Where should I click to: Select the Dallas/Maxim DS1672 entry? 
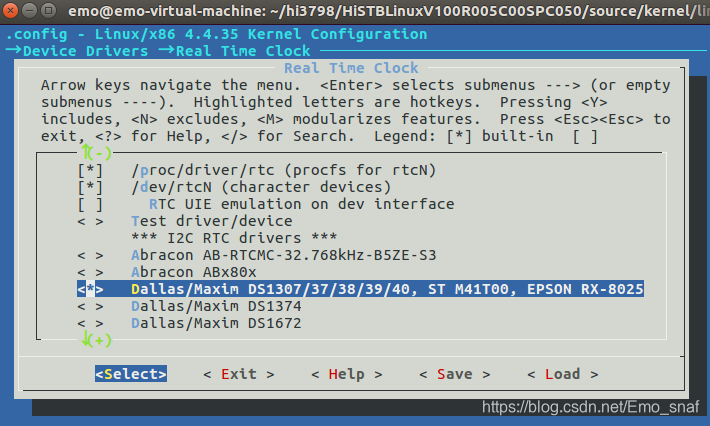pos(216,323)
